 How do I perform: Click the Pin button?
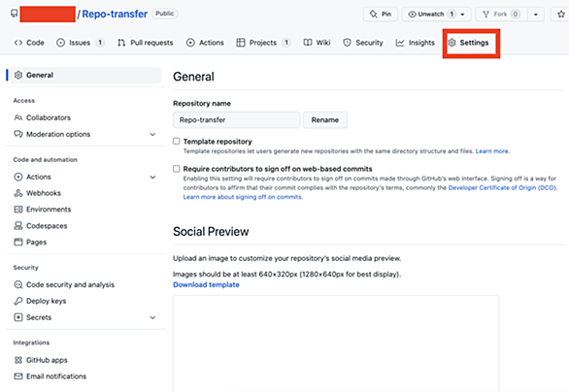[x=381, y=15]
